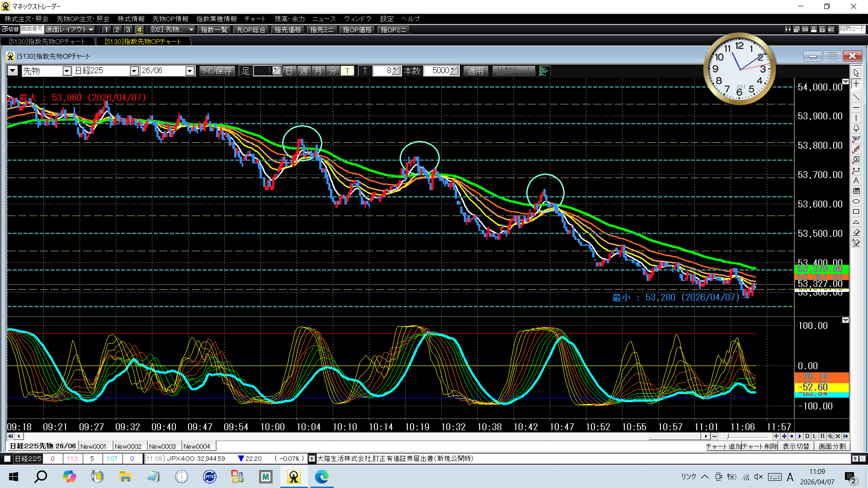Screen dimensions: 868x488
Task: Select the rectangle drawing tool
Action: (x=856, y=211)
